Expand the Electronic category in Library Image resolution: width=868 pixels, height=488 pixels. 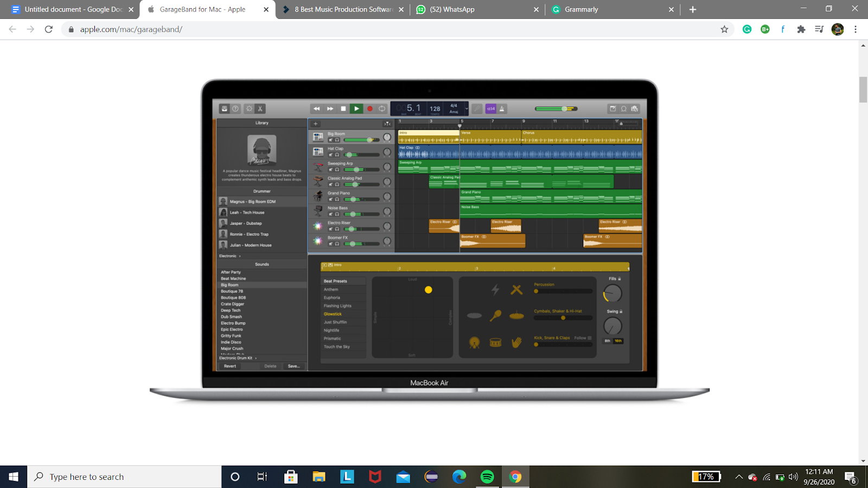tap(230, 256)
